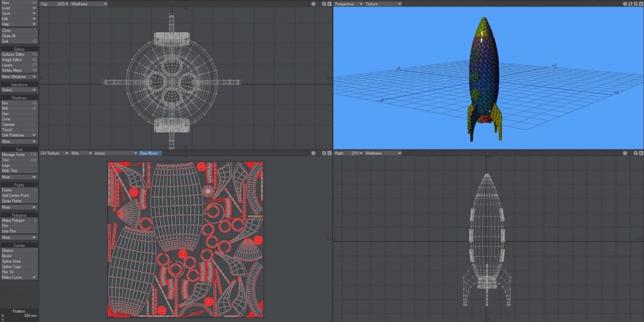Open the Edit menu
644x322 pixels.
click(x=19, y=19)
